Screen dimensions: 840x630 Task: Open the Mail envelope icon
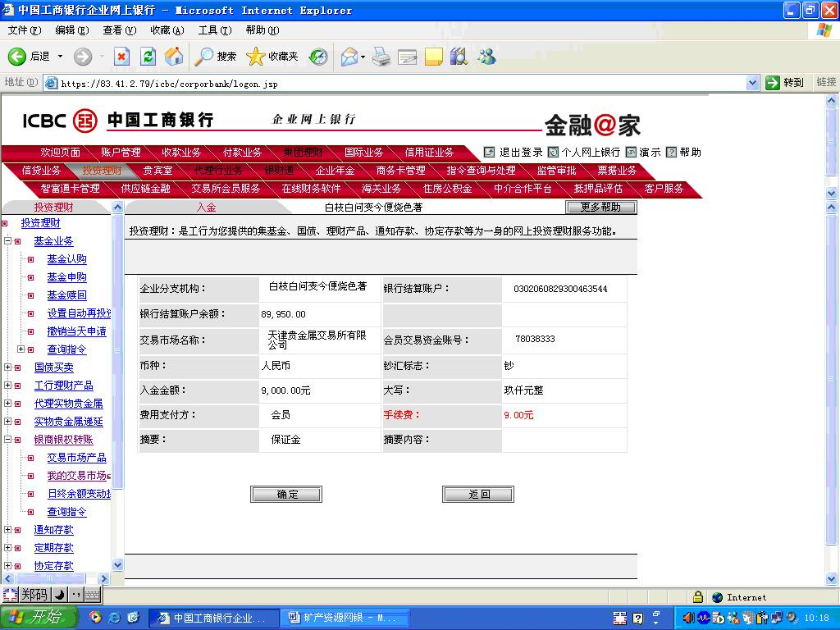(x=349, y=57)
